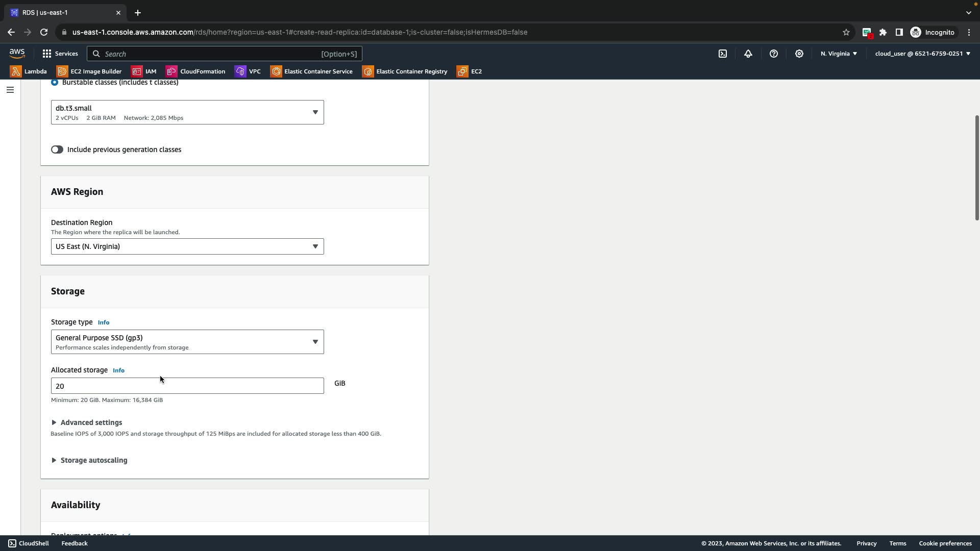Open the Services menu
This screenshot has height=551, width=980.
pos(60,54)
